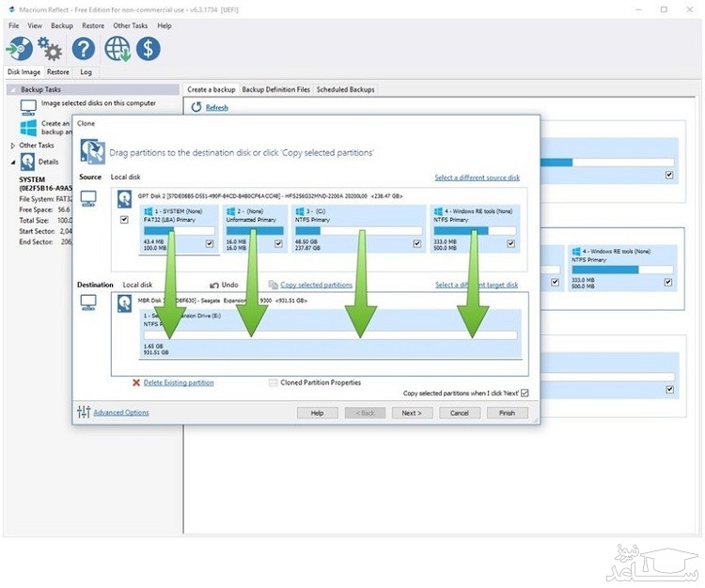
Task: Click the Advanced Options sliders icon
Action: [84, 412]
